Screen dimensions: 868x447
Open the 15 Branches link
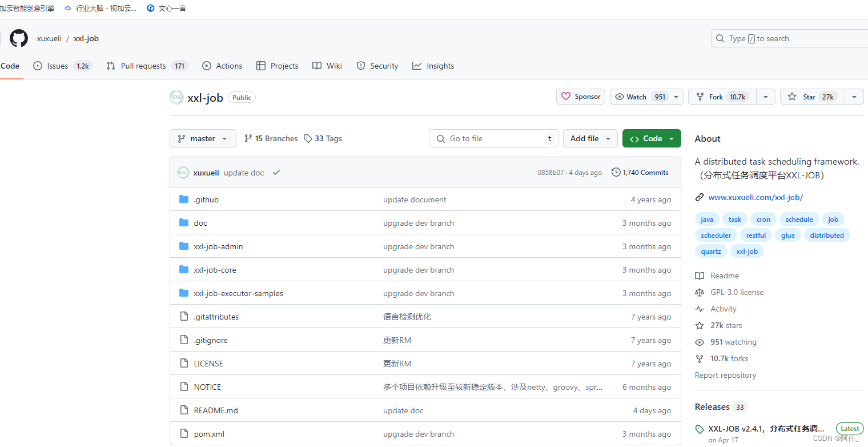[x=271, y=138]
